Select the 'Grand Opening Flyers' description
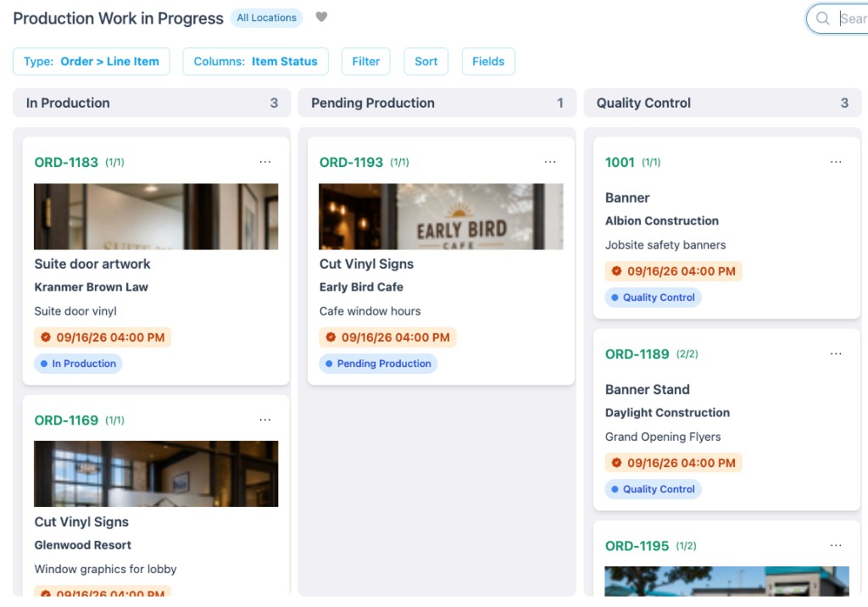 663,437
